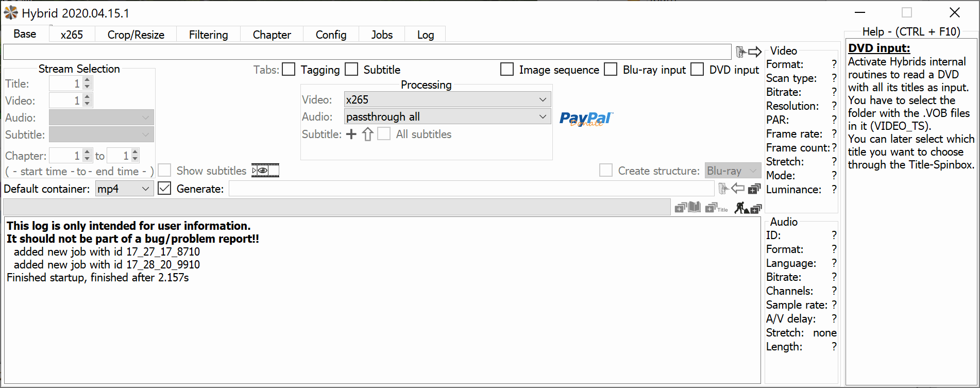Click the plus icon to add subtitle
980x388 pixels.
point(351,134)
